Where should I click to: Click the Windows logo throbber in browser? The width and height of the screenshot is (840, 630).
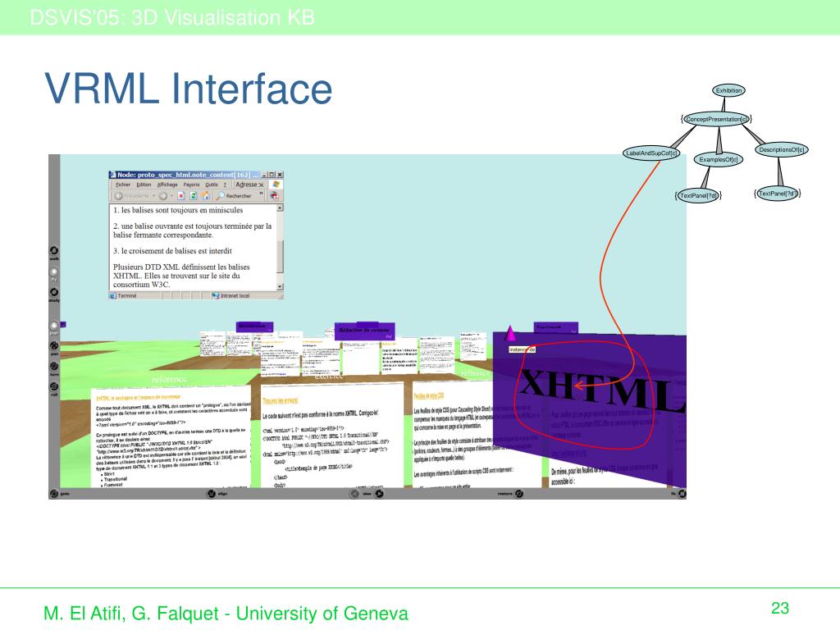pos(276,185)
